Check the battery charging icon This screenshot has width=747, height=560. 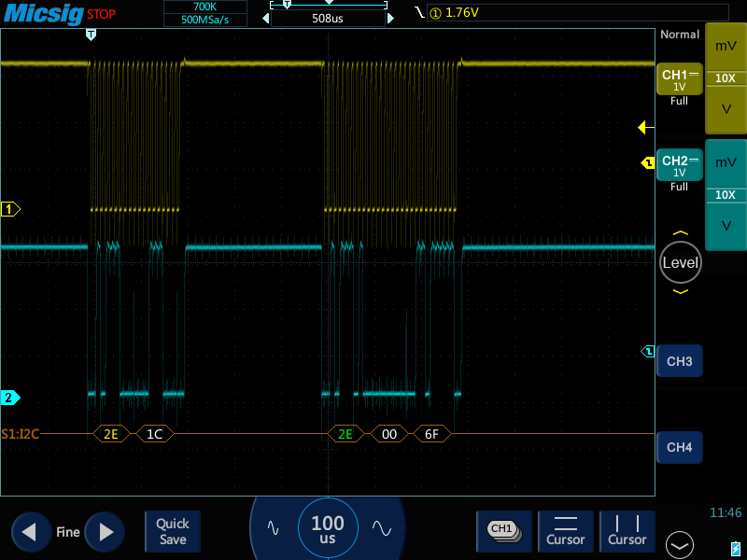(x=736, y=548)
